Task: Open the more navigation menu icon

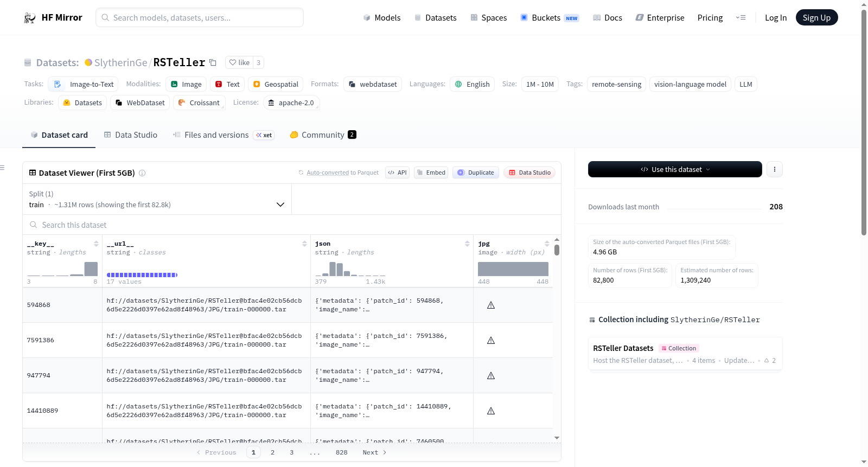Action: pyautogui.click(x=741, y=18)
